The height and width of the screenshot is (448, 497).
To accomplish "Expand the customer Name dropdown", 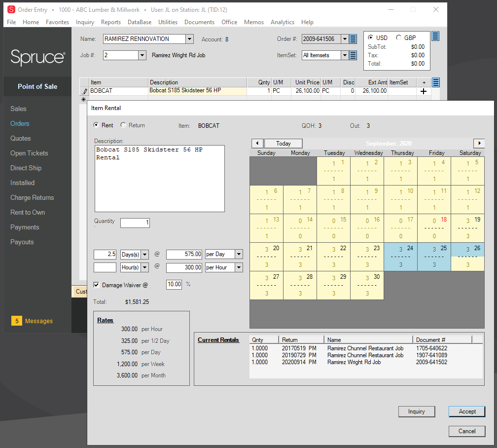I will pyautogui.click(x=189, y=39).
